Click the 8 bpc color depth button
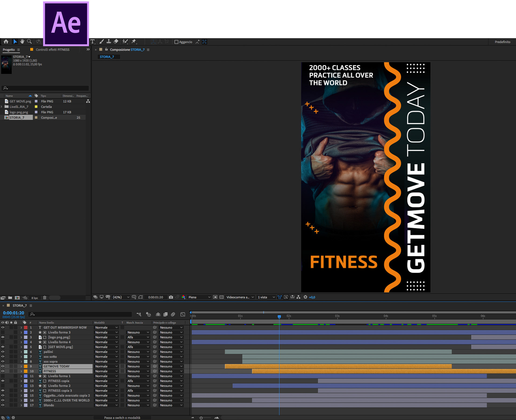The width and height of the screenshot is (516, 420). (35, 298)
